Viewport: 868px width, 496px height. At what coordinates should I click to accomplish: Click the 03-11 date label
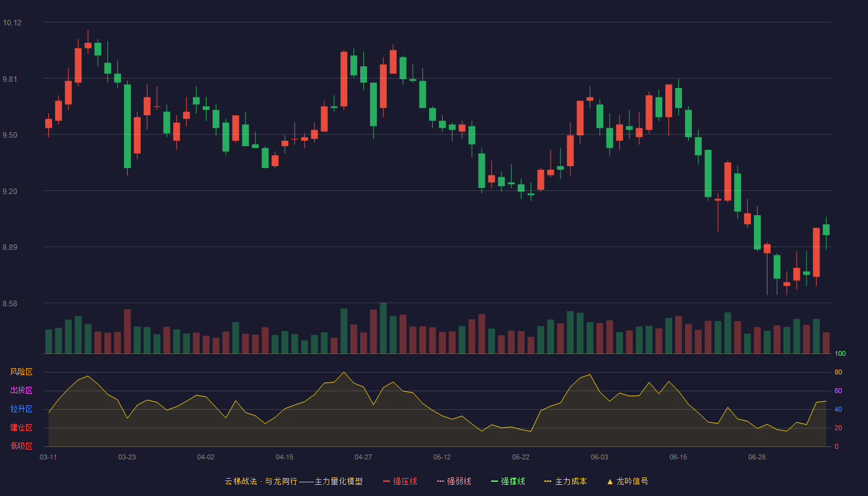(x=48, y=457)
